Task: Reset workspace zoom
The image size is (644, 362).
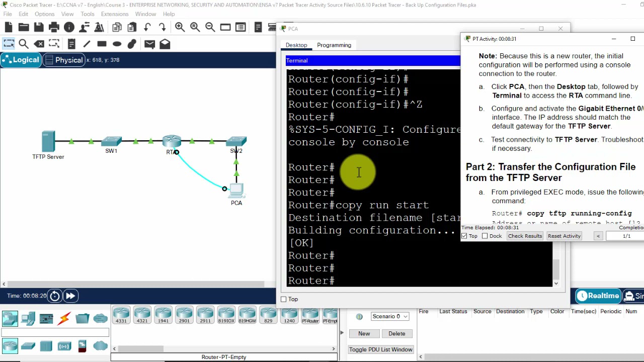Action: pyautogui.click(x=195, y=27)
